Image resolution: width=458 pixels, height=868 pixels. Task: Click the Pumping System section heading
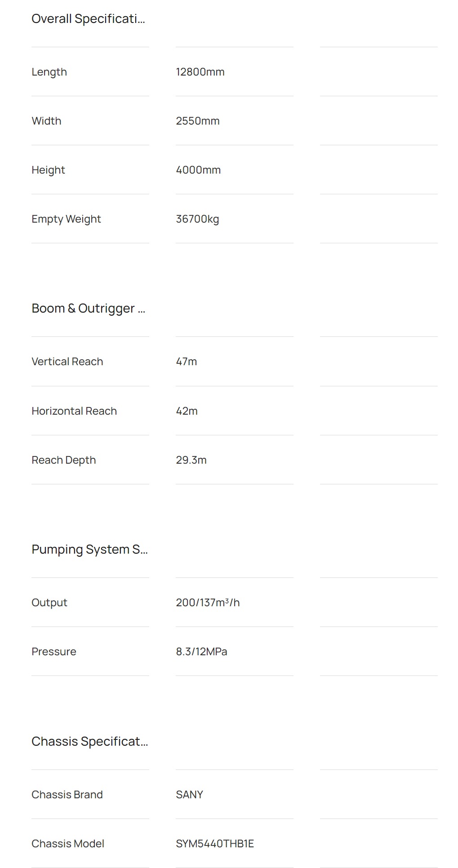coord(89,550)
